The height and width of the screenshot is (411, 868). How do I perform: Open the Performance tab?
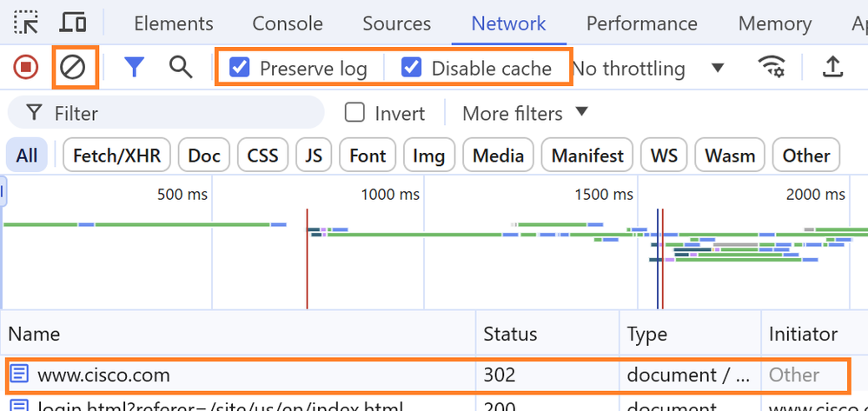point(641,23)
